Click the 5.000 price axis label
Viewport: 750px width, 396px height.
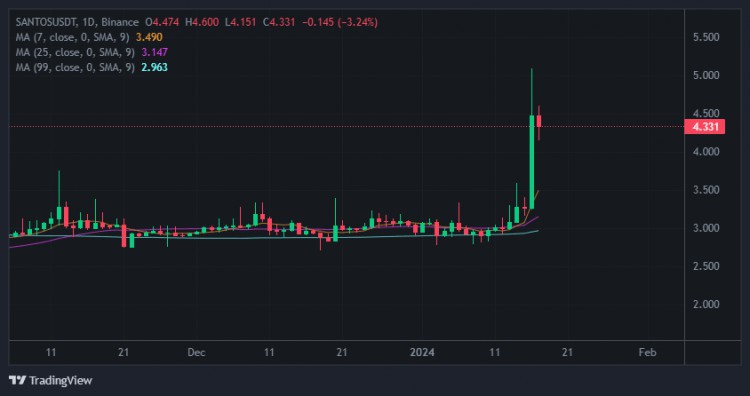tap(706, 76)
